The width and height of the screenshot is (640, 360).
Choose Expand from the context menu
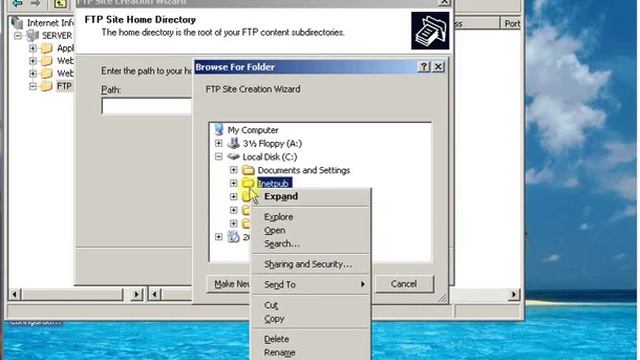point(310,196)
